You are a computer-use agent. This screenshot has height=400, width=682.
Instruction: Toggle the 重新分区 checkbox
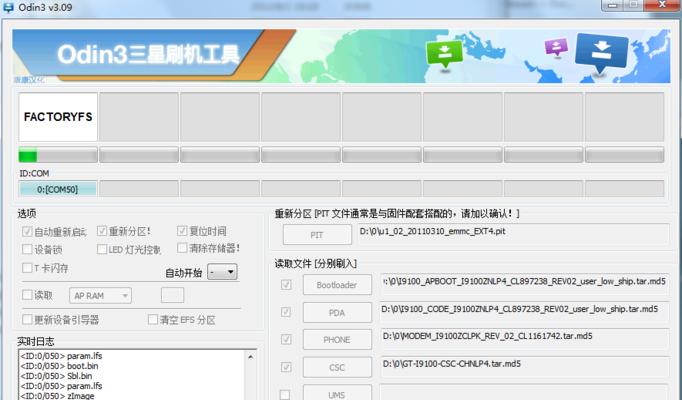click(x=102, y=231)
